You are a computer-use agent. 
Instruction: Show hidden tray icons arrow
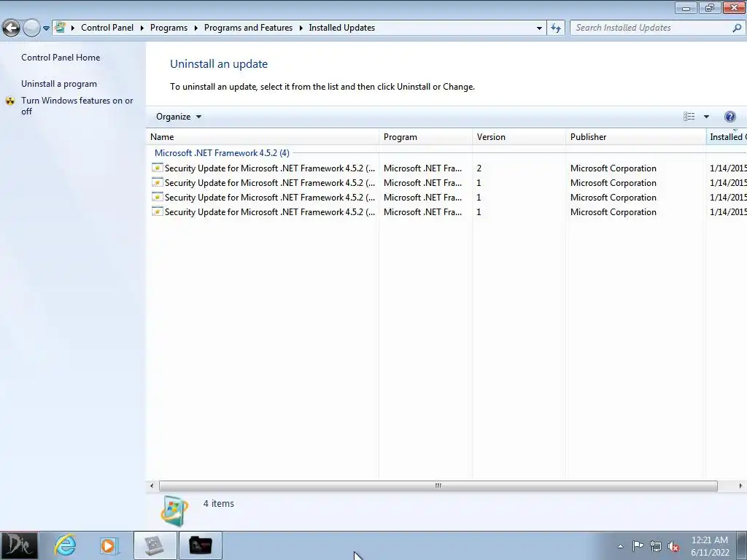point(620,546)
